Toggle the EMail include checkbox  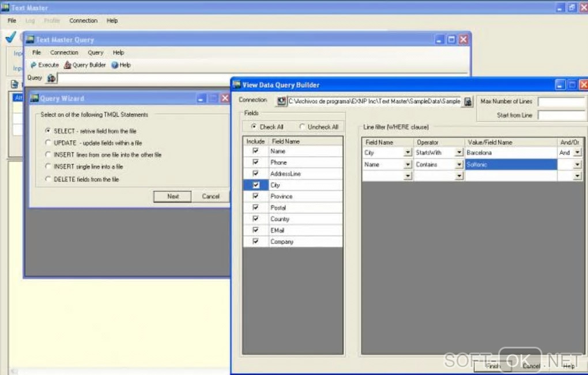255,230
